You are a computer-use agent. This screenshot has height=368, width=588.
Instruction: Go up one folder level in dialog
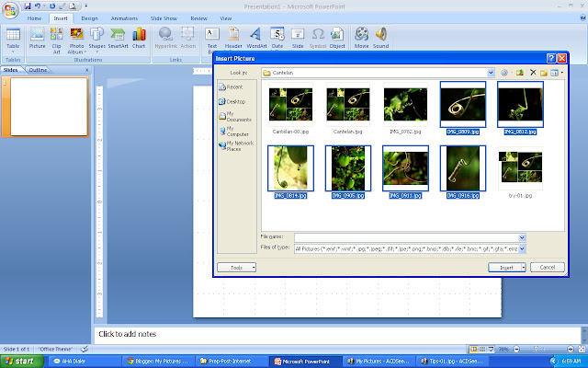pos(520,73)
